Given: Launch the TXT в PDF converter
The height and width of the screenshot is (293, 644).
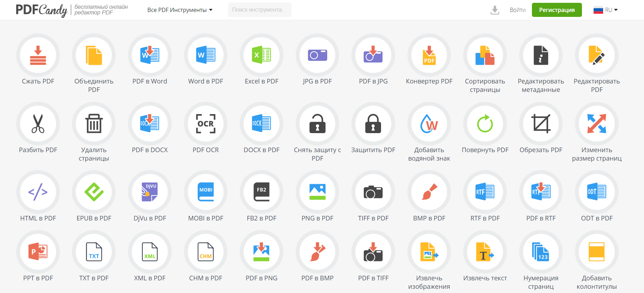Looking at the screenshot, I should point(94,252).
